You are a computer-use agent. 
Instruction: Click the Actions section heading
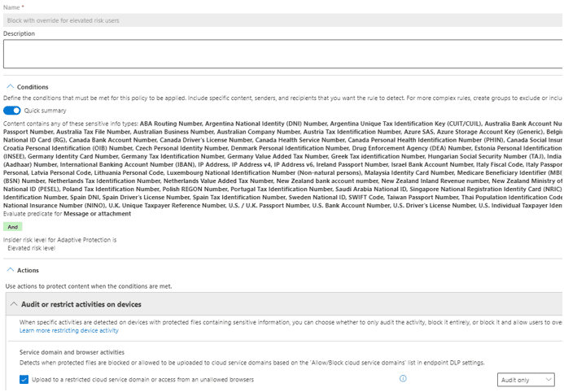pos(28,270)
